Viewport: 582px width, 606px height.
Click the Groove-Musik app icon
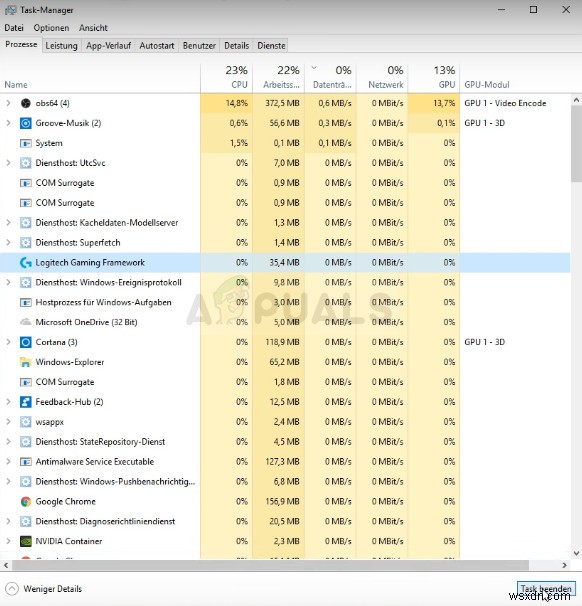tap(26, 123)
